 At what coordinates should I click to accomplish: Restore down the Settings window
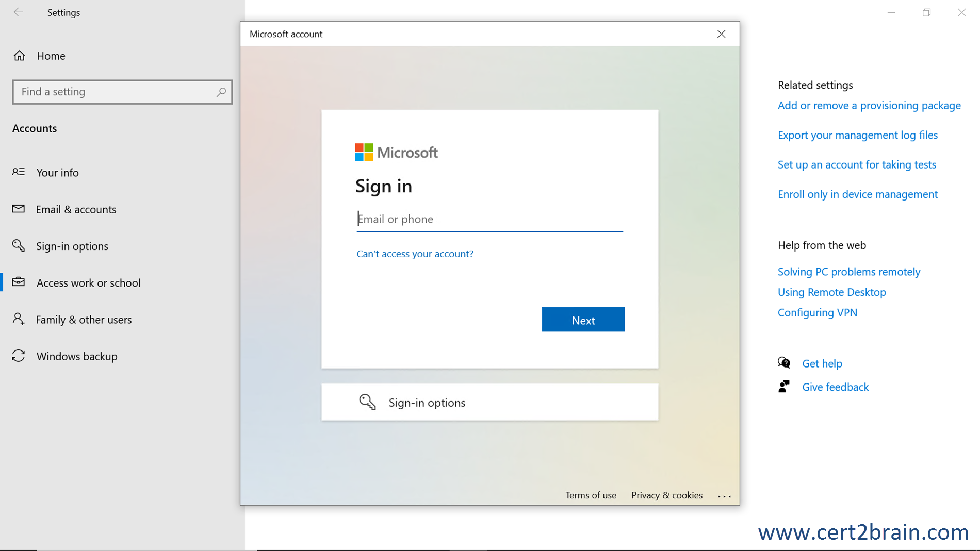(x=926, y=12)
